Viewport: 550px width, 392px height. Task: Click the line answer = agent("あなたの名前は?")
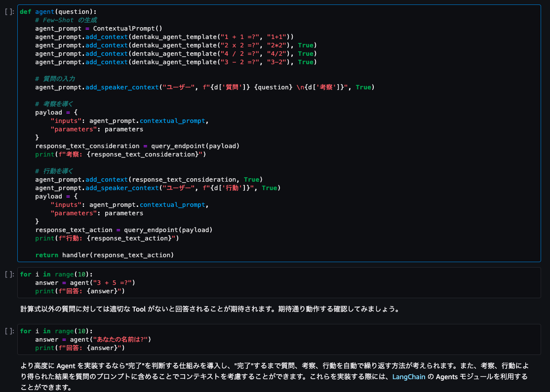point(93,339)
